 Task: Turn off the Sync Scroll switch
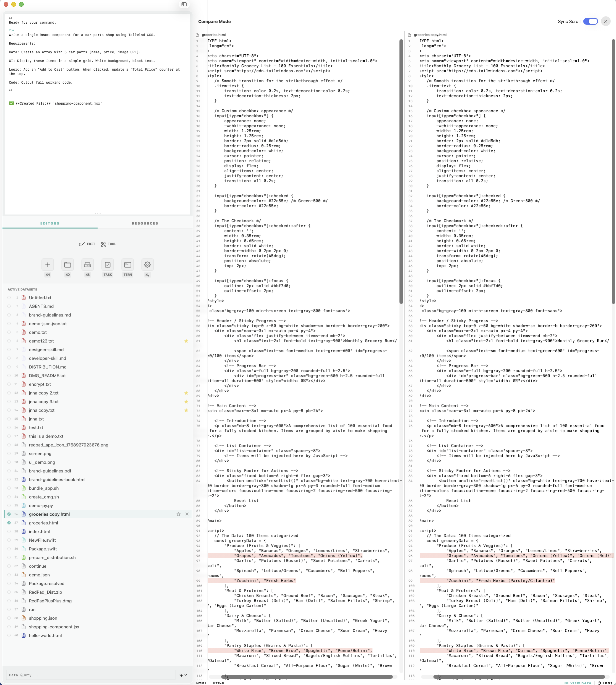(x=590, y=21)
